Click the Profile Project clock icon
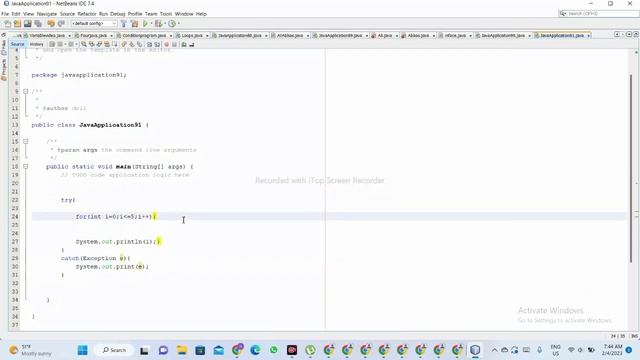 point(172,24)
